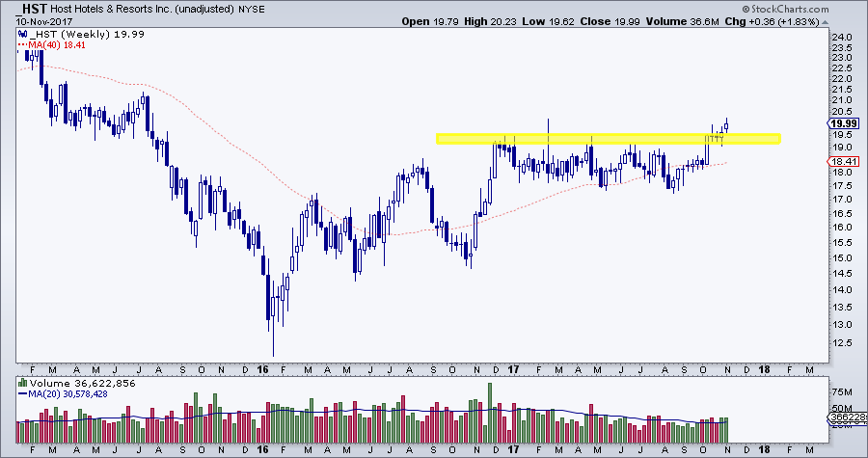Click the 12.5 price axis label
The height and width of the screenshot is (458, 868).
[x=843, y=343]
